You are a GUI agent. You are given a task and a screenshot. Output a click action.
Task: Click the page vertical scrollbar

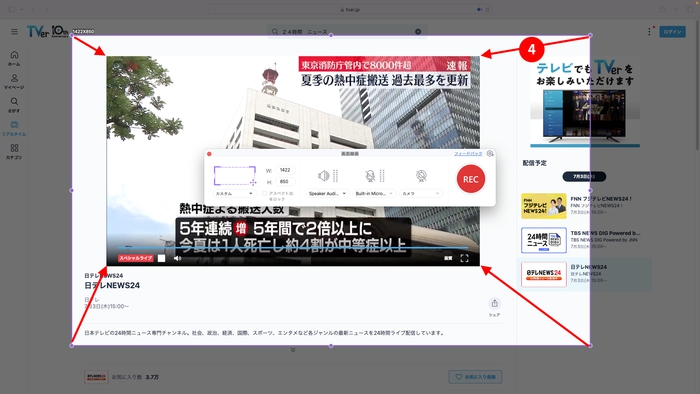pyautogui.click(x=697, y=85)
